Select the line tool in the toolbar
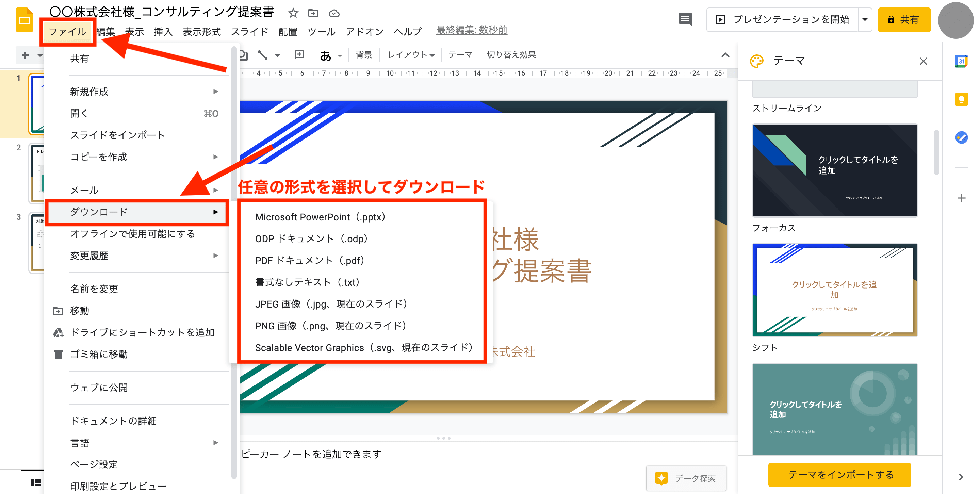 (x=262, y=55)
